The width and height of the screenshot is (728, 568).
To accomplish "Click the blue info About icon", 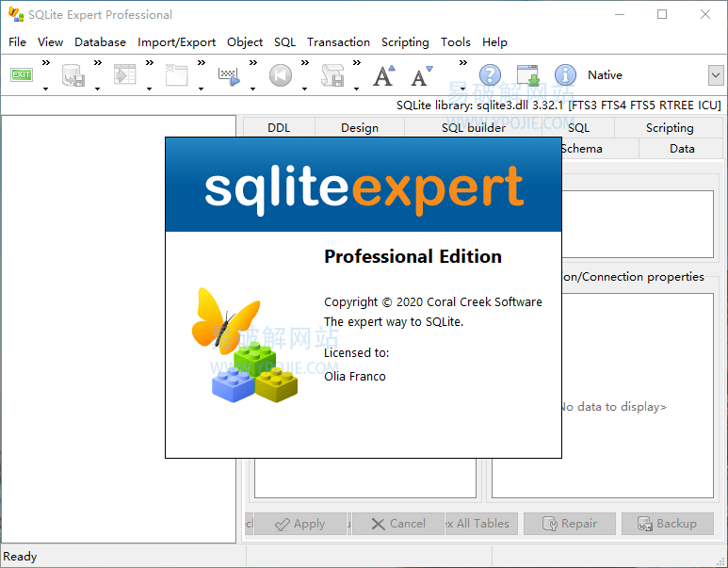I will coord(565,75).
